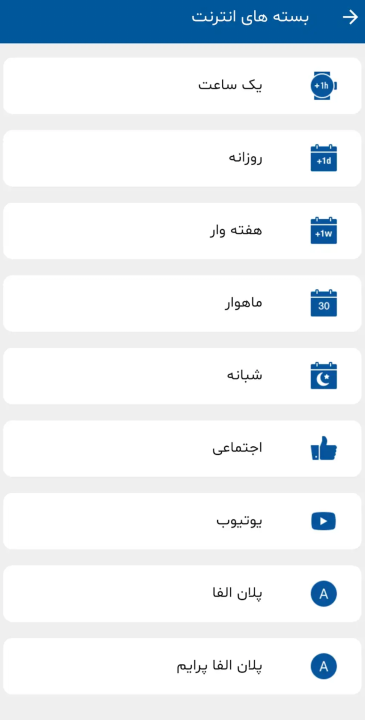365x720 pixels.
Task: Click the moon and star night icon
Action: coord(324,376)
